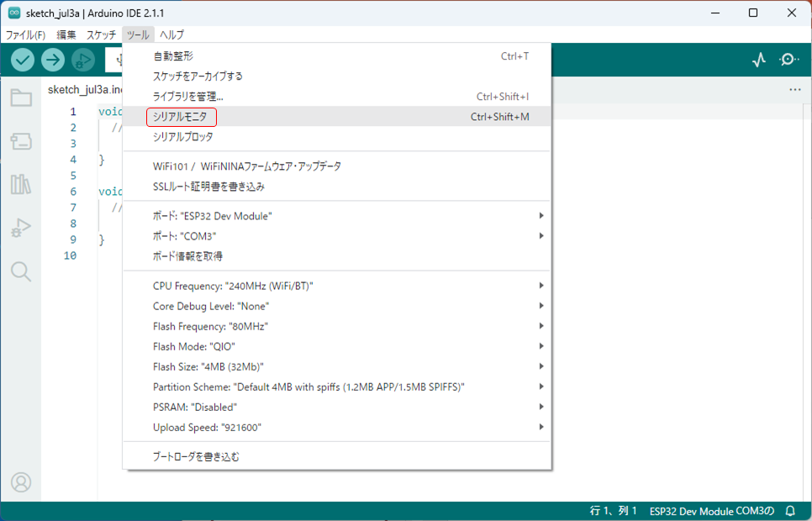This screenshot has height=521, width=812.
Task: Expand the Flash Frequency submenu
Action: tap(337, 326)
